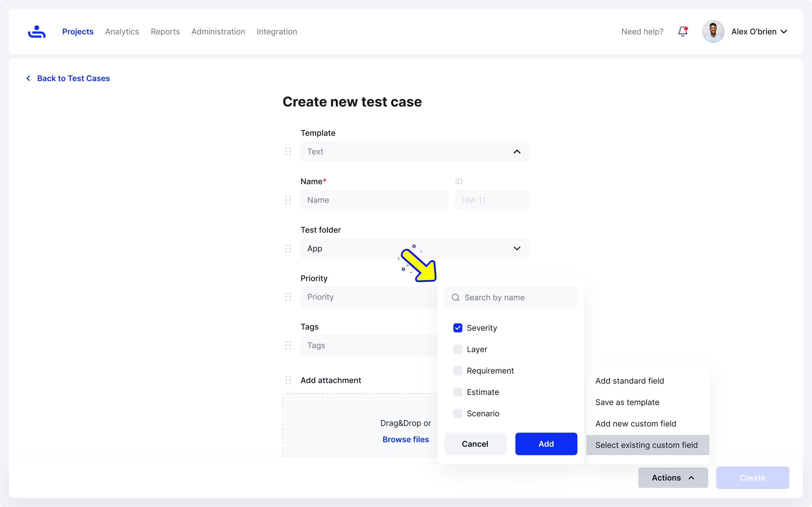Grab the drag handle beside Template field
This screenshot has height=507, width=812.
tap(288, 152)
